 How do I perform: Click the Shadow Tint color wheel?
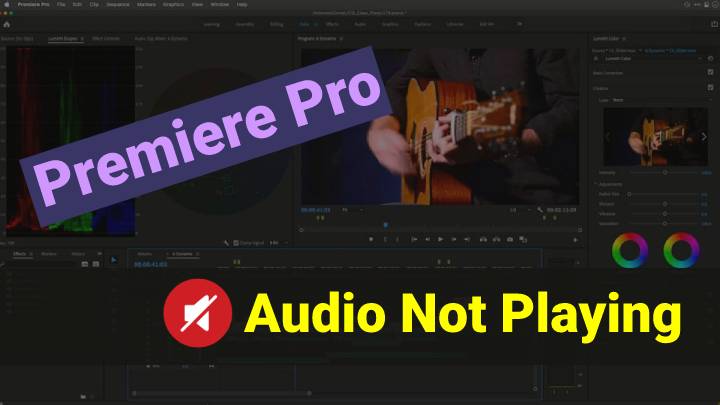coord(630,250)
